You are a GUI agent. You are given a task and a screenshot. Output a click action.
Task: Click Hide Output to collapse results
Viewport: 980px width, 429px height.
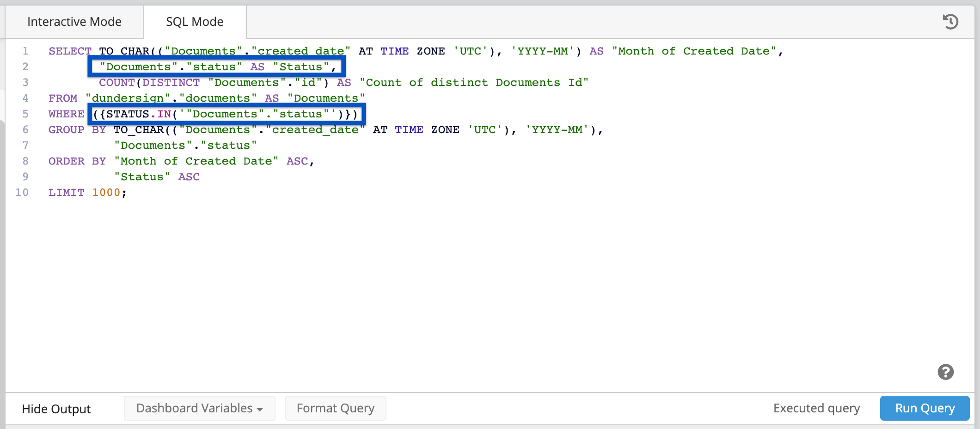coord(56,409)
